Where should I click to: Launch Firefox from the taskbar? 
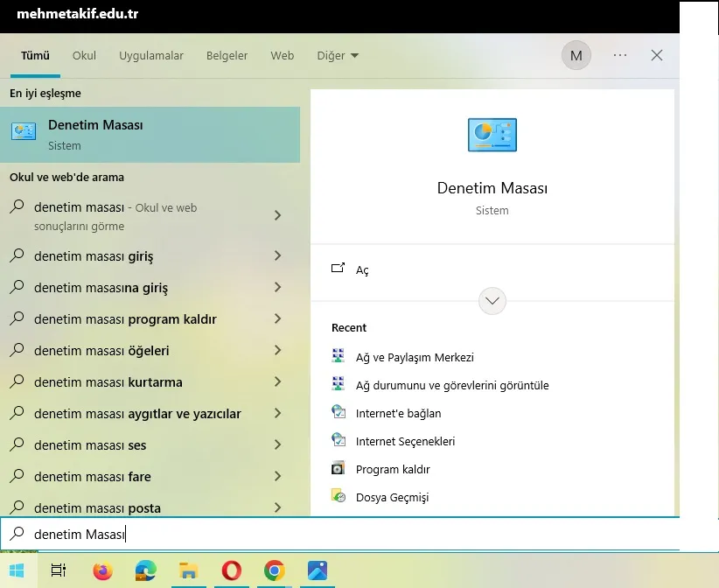click(102, 570)
